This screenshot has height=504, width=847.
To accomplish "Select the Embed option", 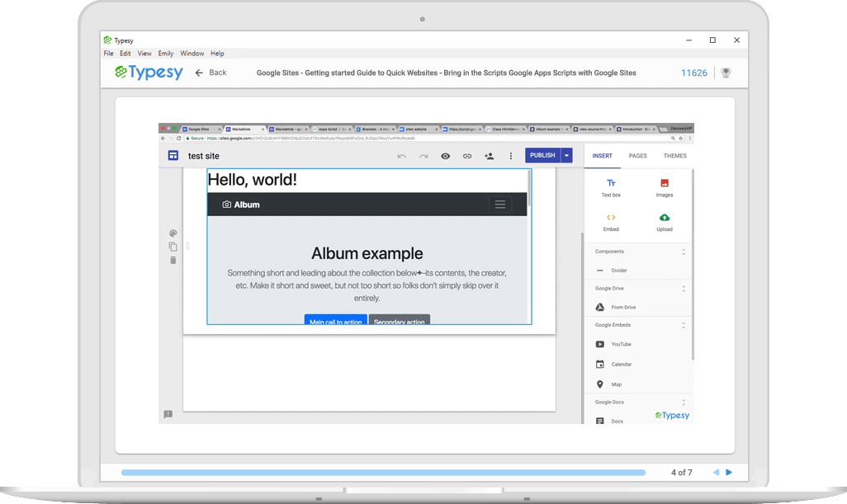I will pyautogui.click(x=610, y=222).
